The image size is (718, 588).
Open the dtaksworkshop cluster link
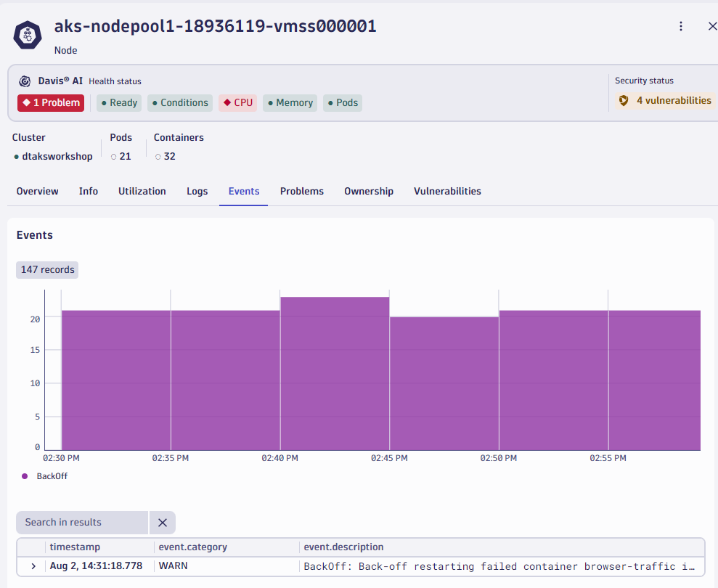coord(57,156)
